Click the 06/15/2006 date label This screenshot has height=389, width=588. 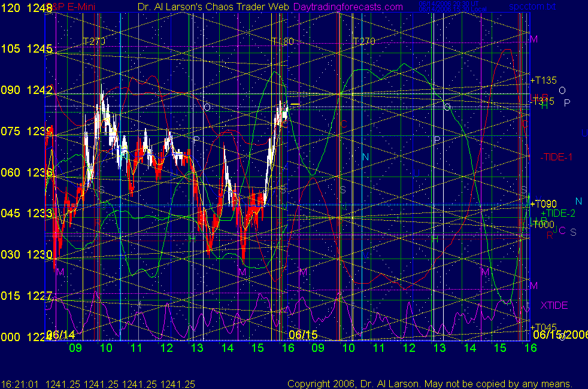[x=560, y=335]
